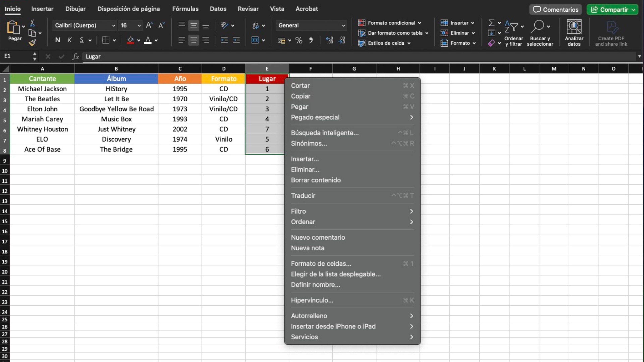The height and width of the screenshot is (362, 644).
Task: Choose Formato de celdas in context menu
Action: coord(352,264)
